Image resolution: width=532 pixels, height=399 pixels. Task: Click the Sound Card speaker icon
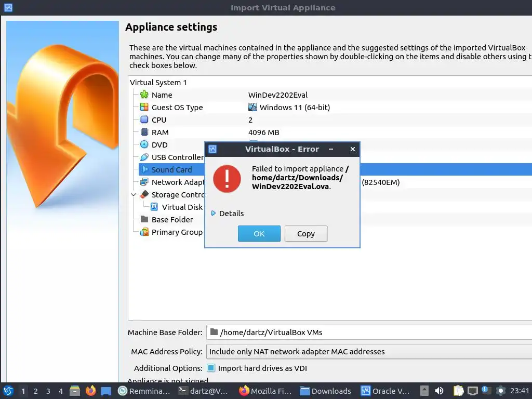(x=145, y=169)
